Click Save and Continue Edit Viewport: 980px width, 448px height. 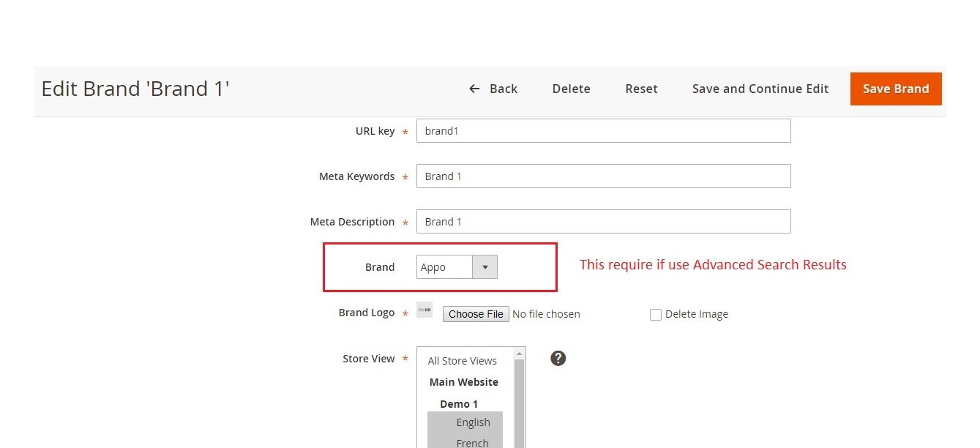760,89
